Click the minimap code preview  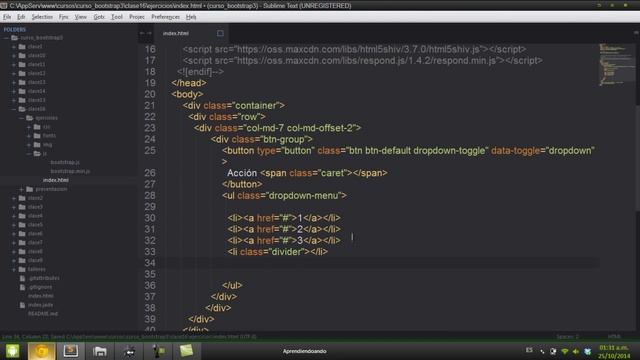(616, 64)
